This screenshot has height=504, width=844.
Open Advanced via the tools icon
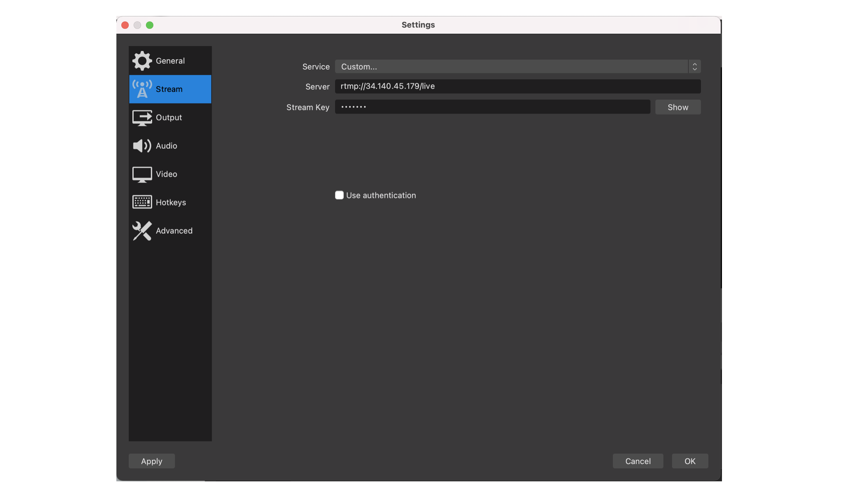pos(142,230)
